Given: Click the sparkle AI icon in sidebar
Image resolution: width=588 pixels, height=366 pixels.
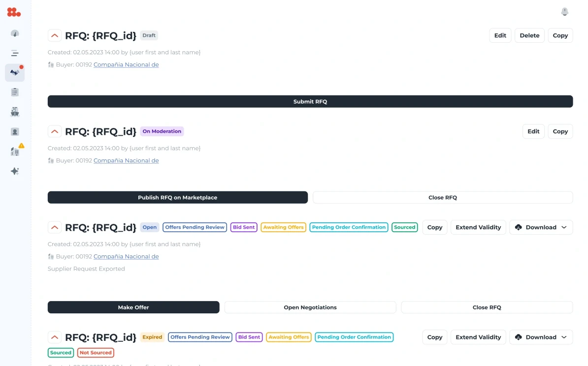Looking at the screenshot, I should click(x=15, y=171).
